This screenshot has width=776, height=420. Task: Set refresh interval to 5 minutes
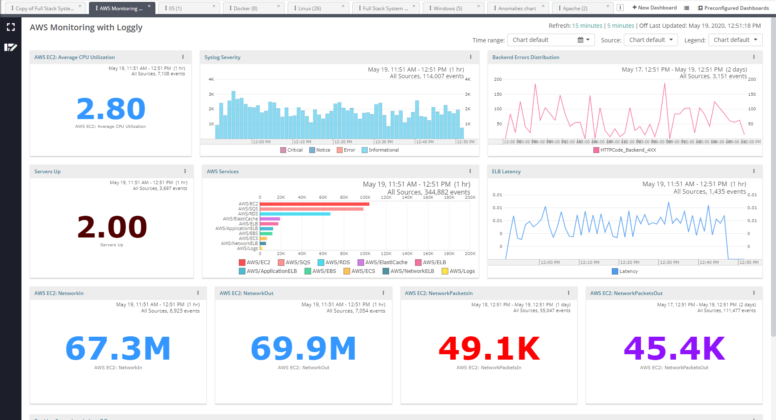pos(635,26)
